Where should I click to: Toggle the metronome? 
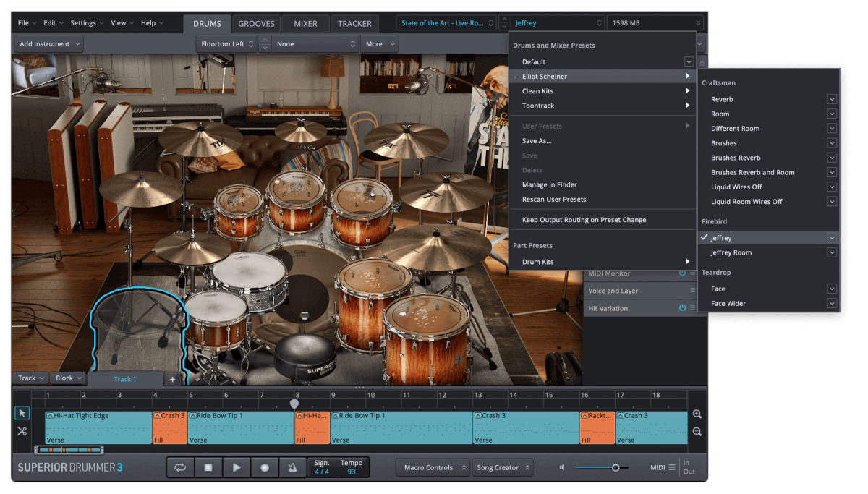(292, 467)
